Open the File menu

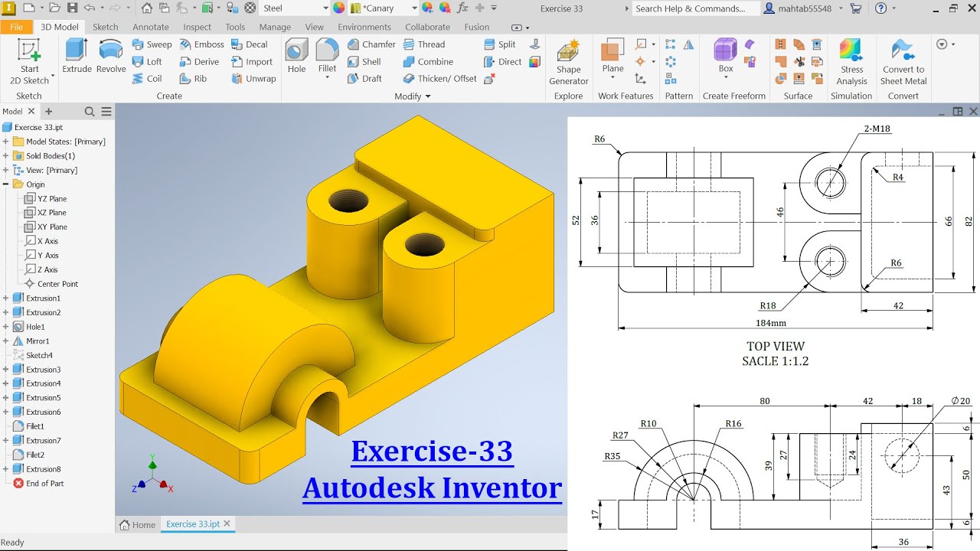tap(16, 27)
